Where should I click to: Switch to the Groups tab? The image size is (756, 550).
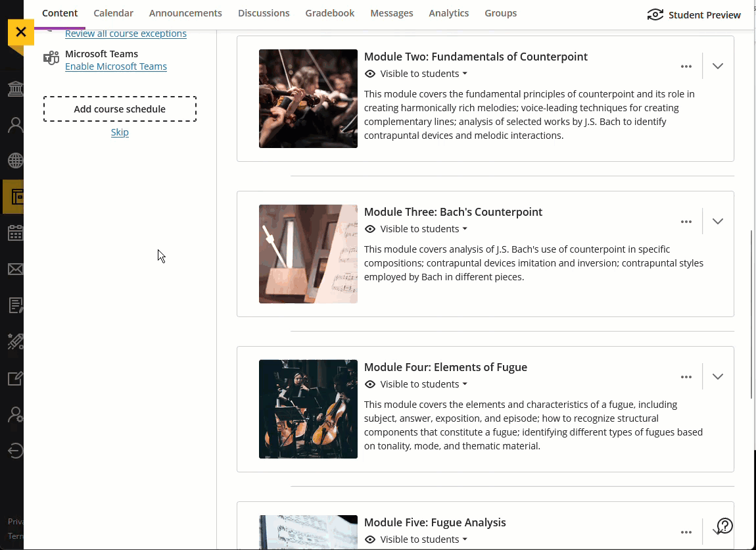click(x=500, y=14)
